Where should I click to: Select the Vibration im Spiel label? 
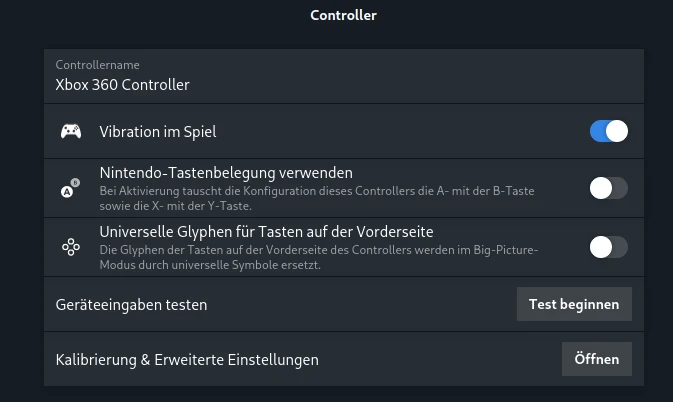[x=158, y=132]
